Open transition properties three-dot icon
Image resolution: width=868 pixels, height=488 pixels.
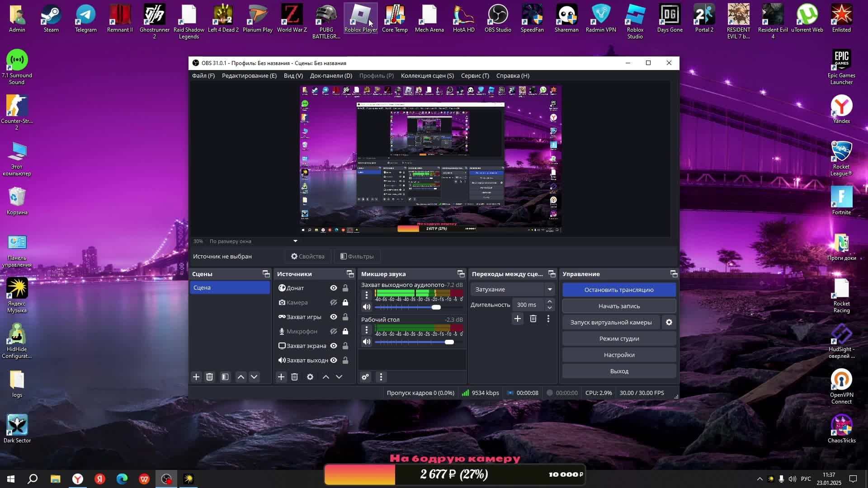(x=548, y=319)
